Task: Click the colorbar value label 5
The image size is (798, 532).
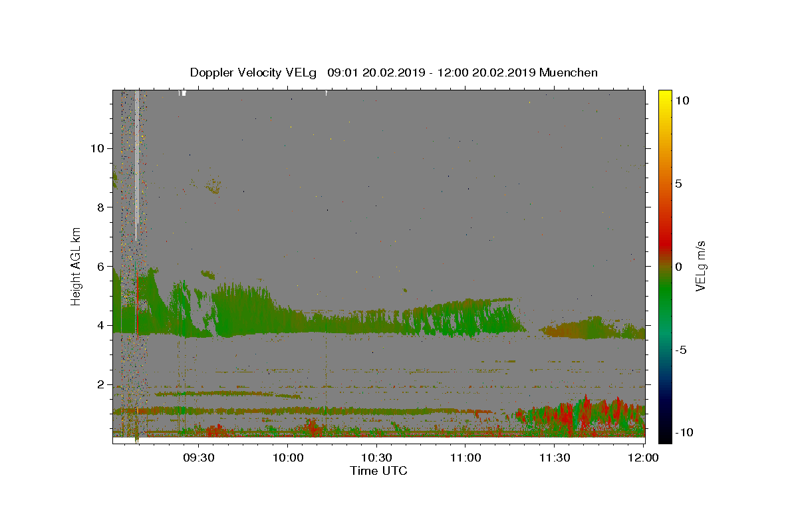Action: [x=678, y=184]
